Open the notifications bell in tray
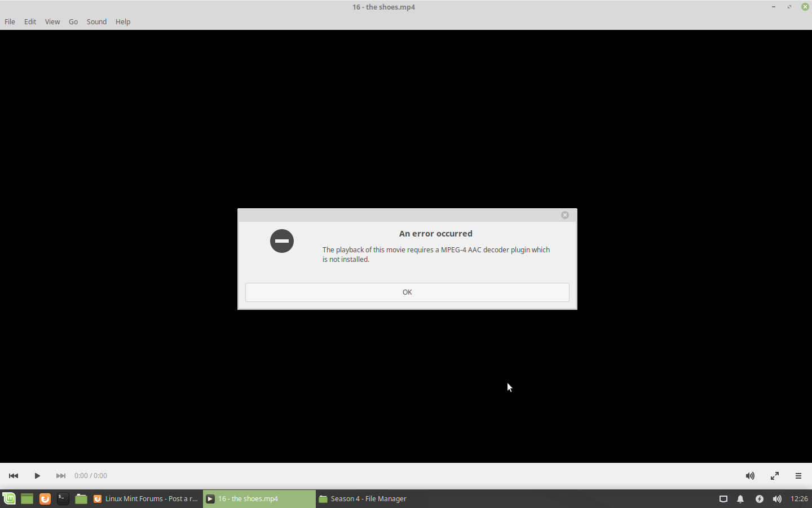Viewport: 812px width, 508px height. (740, 499)
